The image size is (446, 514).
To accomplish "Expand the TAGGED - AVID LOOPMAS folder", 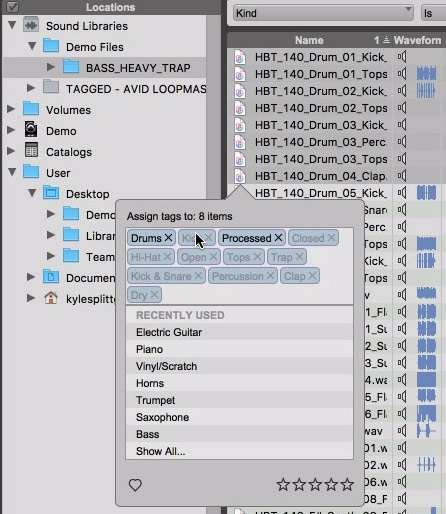I will click(31, 88).
